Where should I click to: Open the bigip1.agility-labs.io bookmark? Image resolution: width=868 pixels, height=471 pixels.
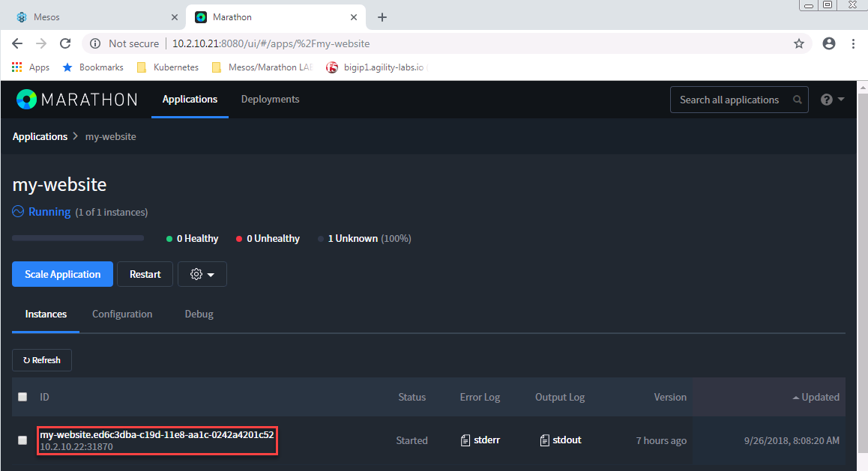(376, 67)
